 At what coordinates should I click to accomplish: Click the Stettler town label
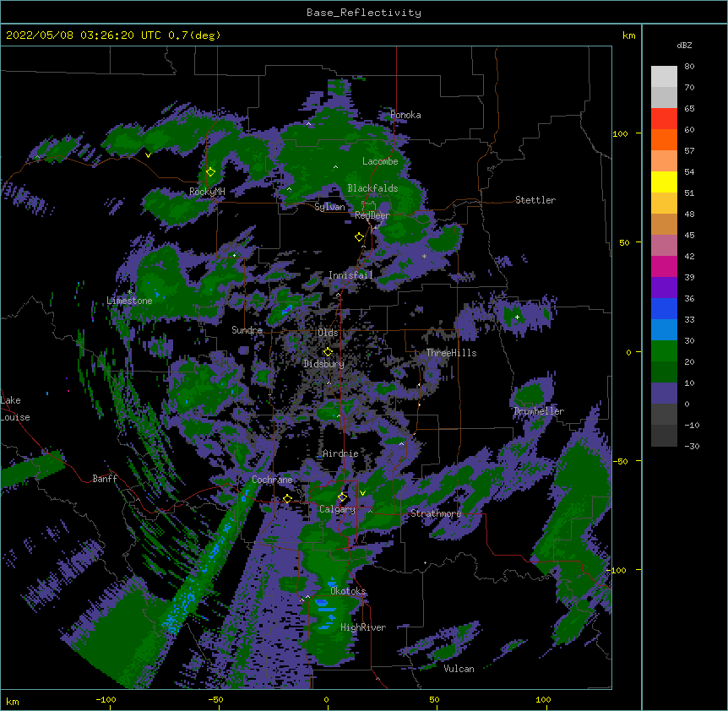pyautogui.click(x=535, y=200)
